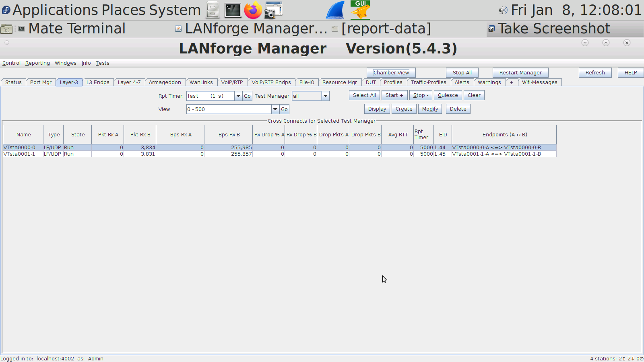
Task: Open the Info menu
Action: click(x=86, y=63)
